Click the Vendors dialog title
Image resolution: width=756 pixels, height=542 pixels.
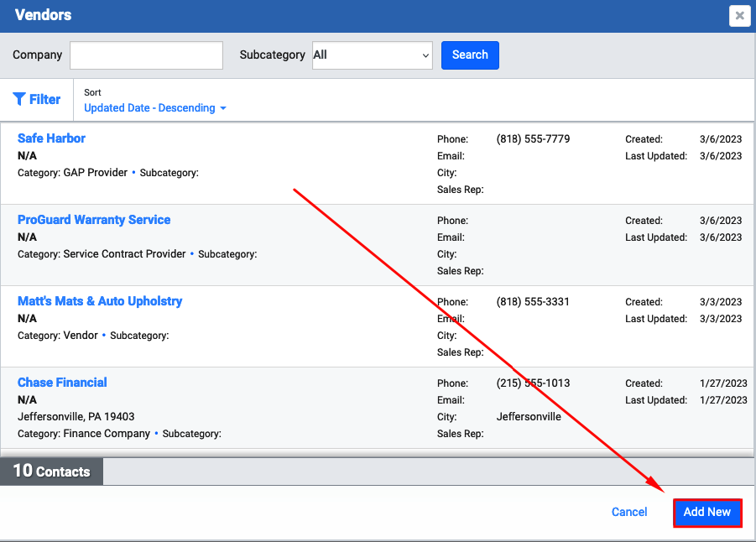(43, 15)
